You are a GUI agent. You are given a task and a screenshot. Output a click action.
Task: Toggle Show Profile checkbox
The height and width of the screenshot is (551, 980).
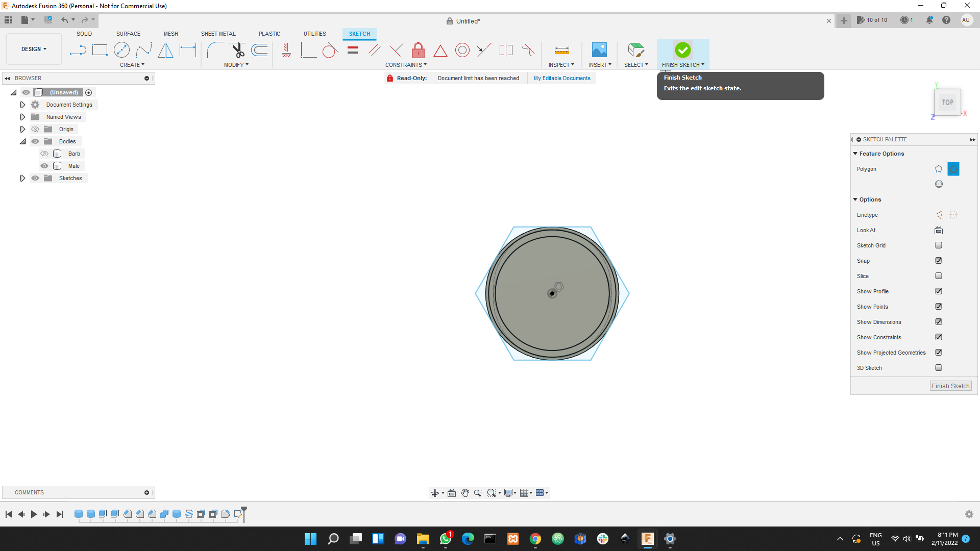(939, 291)
